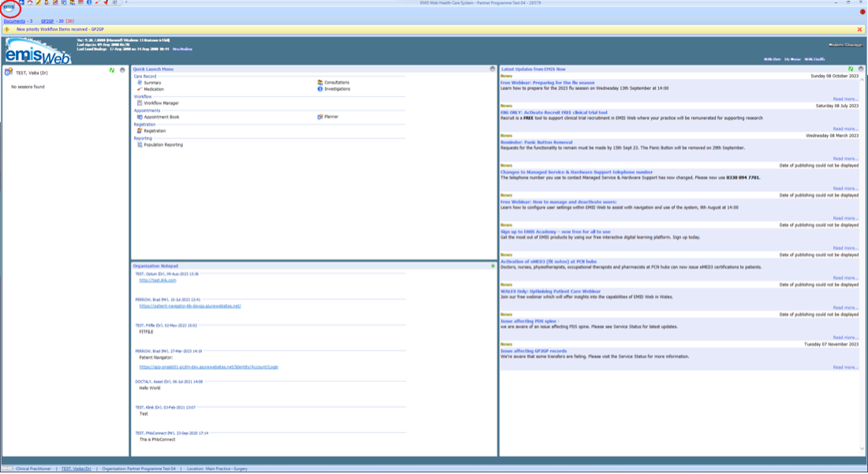
Task: Click 'New priority Workflow Items received - GP2GP' message
Action: coord(60,29)
